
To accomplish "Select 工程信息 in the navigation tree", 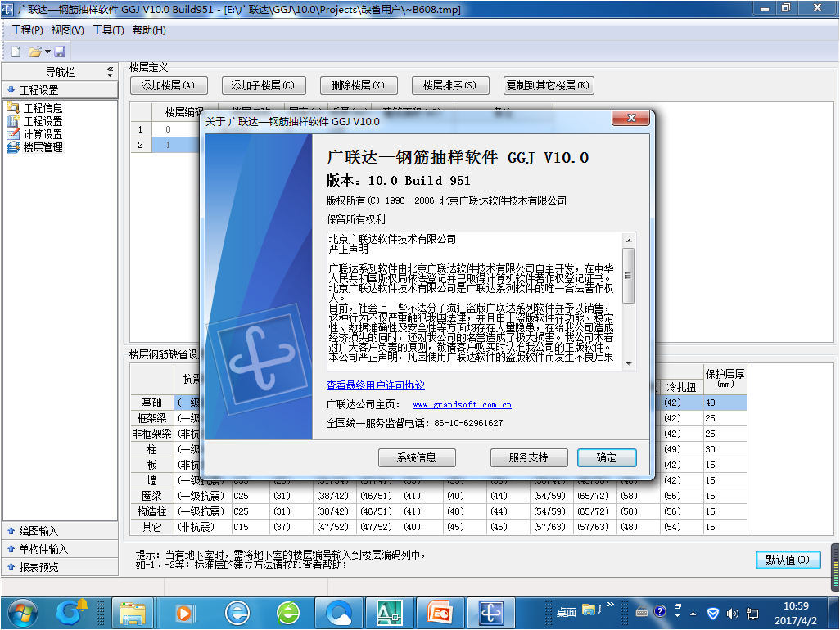I will pos(43,108).
